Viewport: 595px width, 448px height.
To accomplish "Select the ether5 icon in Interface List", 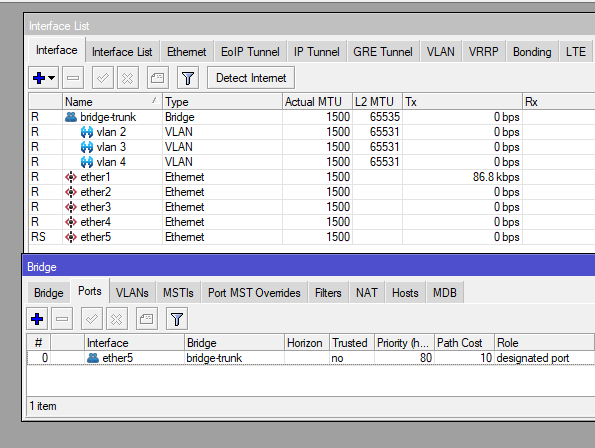I will point(71,237).
